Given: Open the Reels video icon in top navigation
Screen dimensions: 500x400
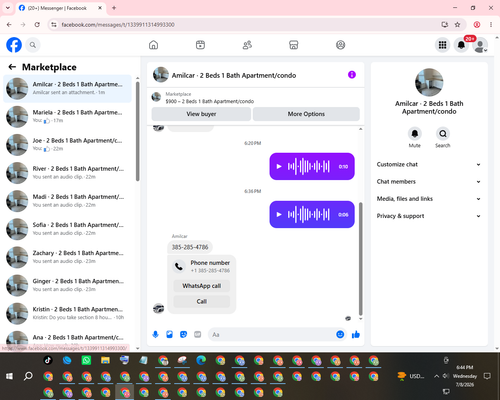Looking at the screenshot, I should click(x=200, y=45).
